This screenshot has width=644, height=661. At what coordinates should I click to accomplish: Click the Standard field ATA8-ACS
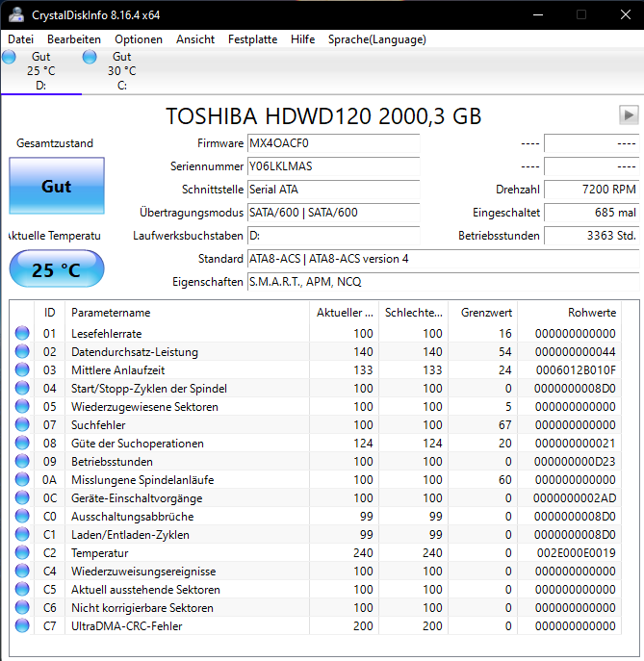[443, 259]
